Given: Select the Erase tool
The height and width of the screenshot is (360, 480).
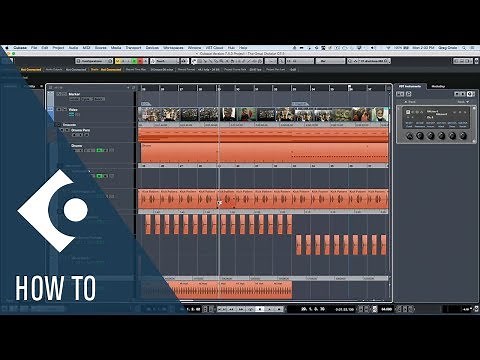Looking at the screenshot, I should (x=216, y=61).
